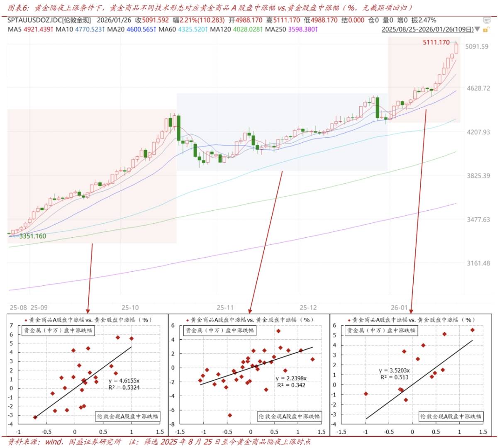The width and height of the screenshot is (502, 448).
Task: Toggle the yellow padlock icon
Action: 486,29
